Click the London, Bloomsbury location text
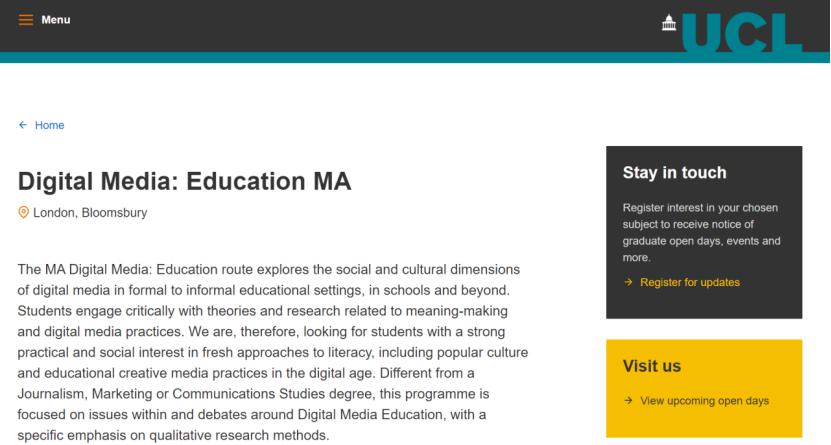The width and height of the screenshot is (831, 445). [90, 212]
